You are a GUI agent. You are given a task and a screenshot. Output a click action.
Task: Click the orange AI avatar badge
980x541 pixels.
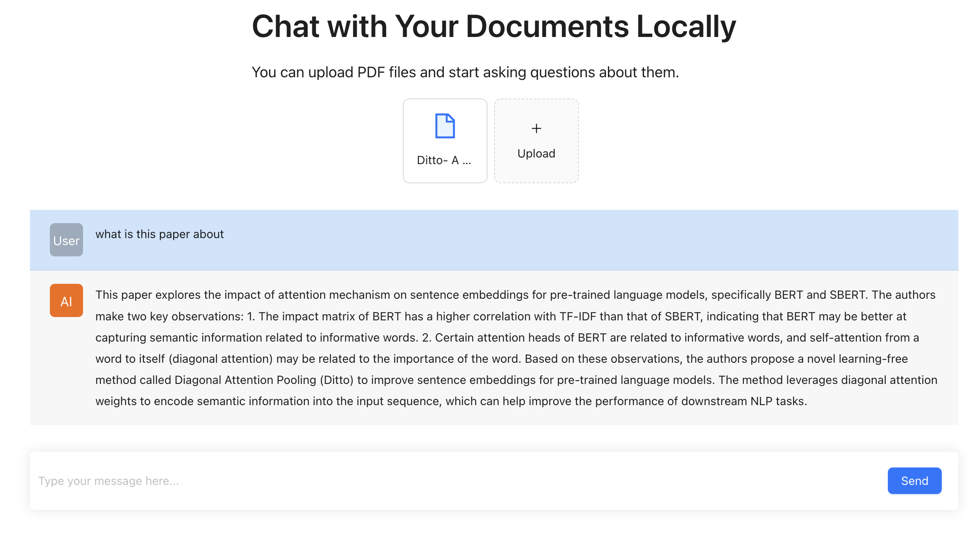[x=66, y=300]
